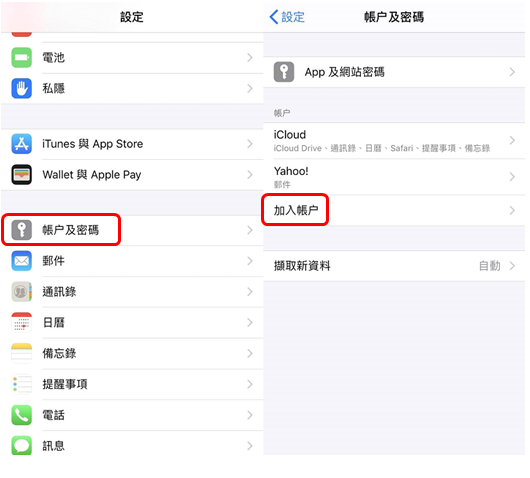Select the 提醒事項 Reminders menu row
This screenshot has width=530, height=478.
tap(132, 384)
